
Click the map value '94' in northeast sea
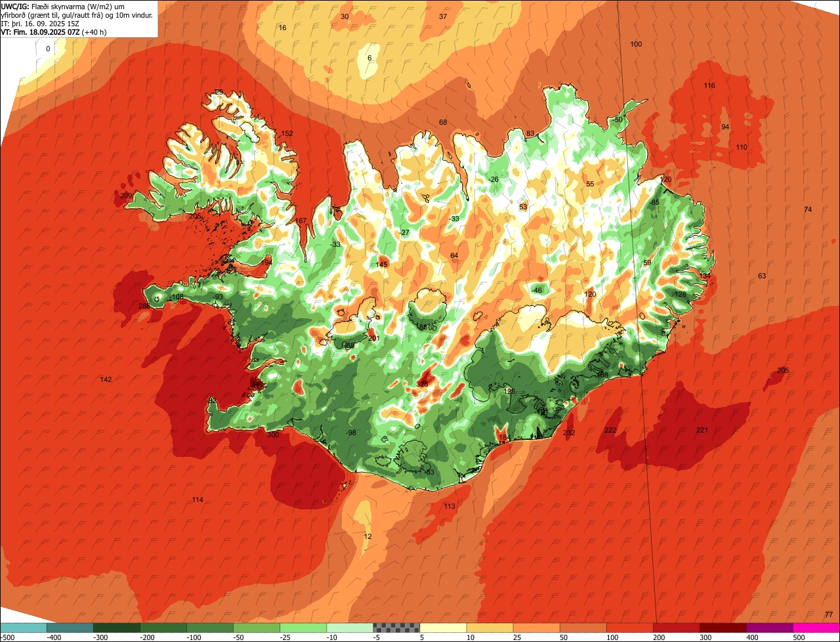tap(725, 127)
